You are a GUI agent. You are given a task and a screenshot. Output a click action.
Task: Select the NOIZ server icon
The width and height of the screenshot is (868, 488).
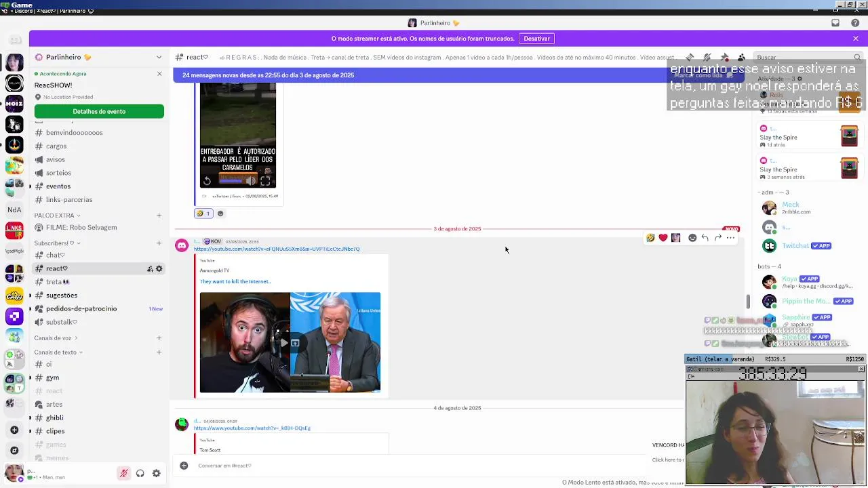pos(14,104)
